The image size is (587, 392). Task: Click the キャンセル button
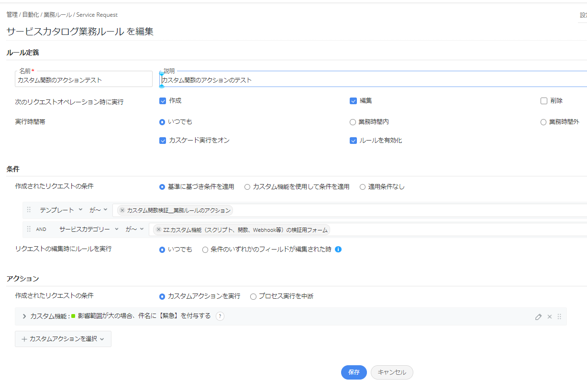click(392, 372)
